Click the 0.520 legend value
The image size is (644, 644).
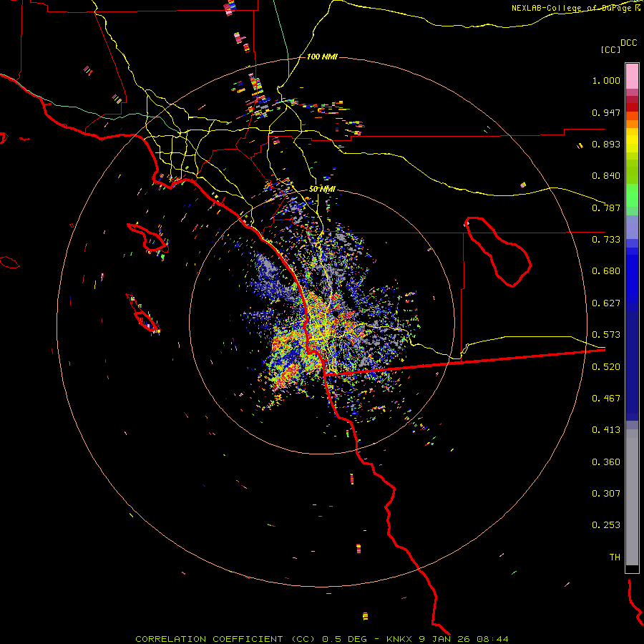click(x=606, y=367)
